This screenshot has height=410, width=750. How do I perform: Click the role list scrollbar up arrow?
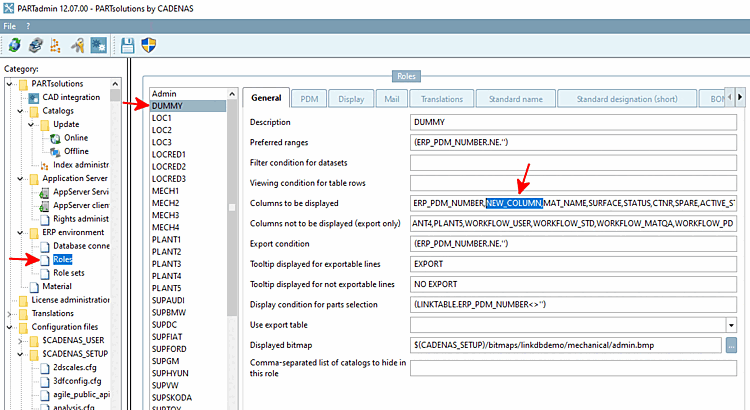point(232,94)
